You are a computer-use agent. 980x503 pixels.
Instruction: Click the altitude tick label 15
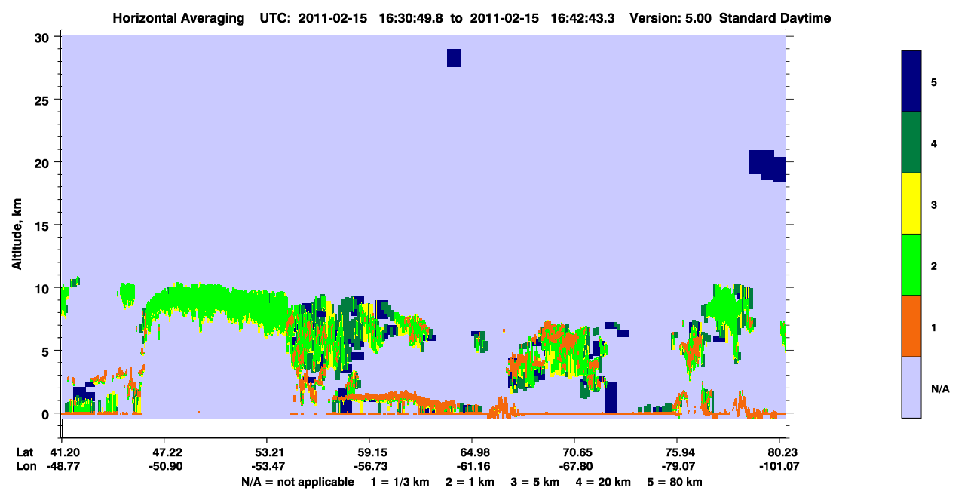pos(44,225)
